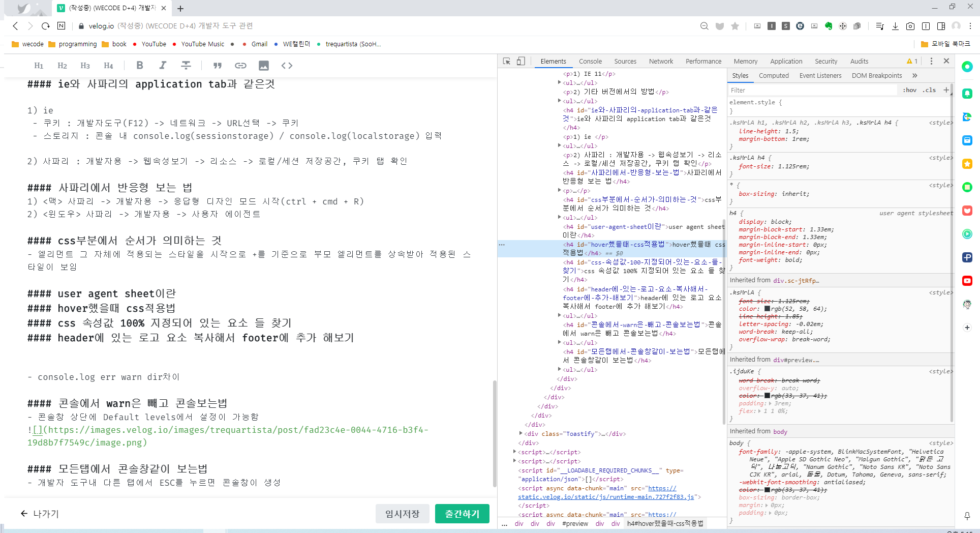Select the Computed styles tab
980x533 pixels.
click(x=774, y=75)
